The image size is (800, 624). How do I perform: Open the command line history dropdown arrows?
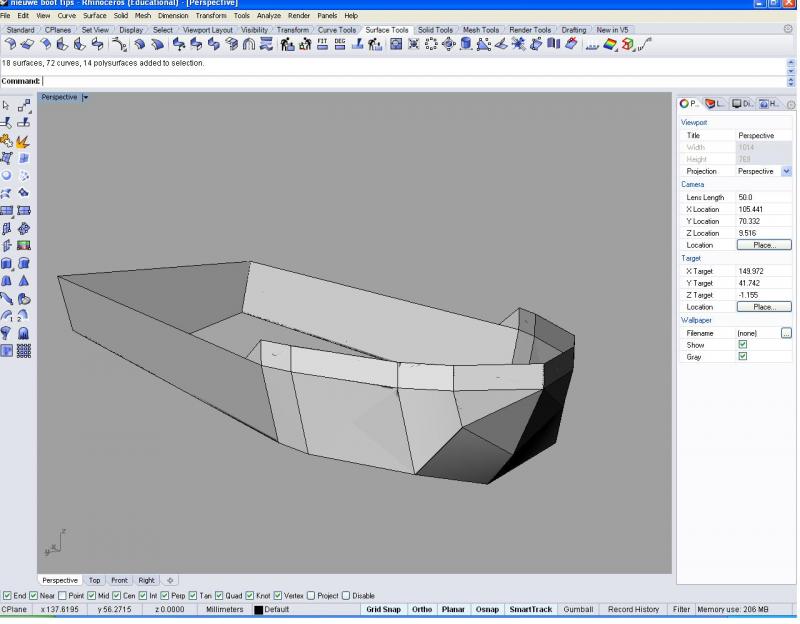point(791,81)
